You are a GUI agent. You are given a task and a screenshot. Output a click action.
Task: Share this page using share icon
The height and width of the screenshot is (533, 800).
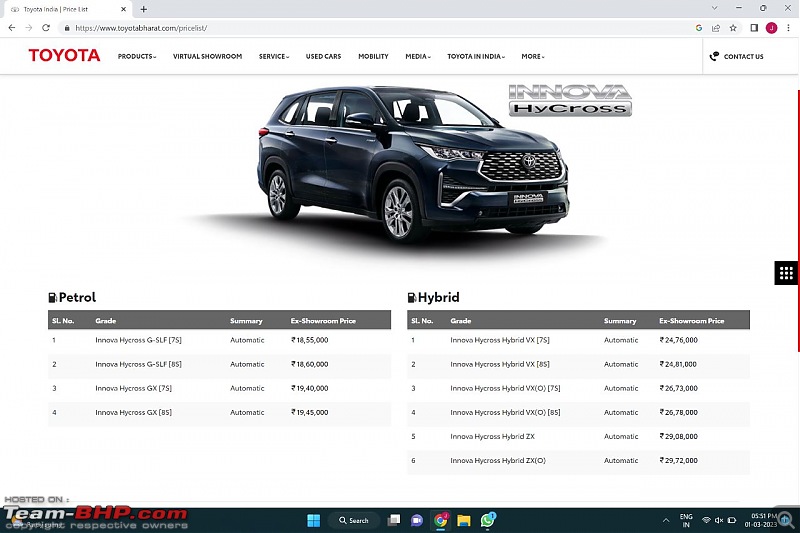click(716, 28)
